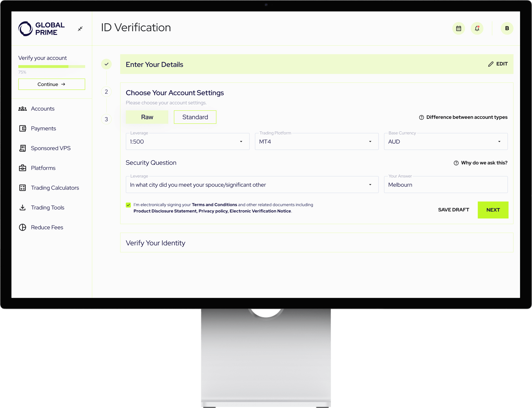Click SAVE DRAFT
The height and width of the screenshot is (408, 532).
(453, 210)
